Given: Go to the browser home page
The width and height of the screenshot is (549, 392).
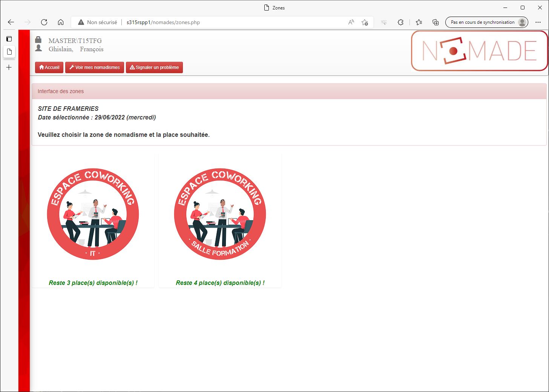Looking at the screenshot, I should [x=61, y=22].
